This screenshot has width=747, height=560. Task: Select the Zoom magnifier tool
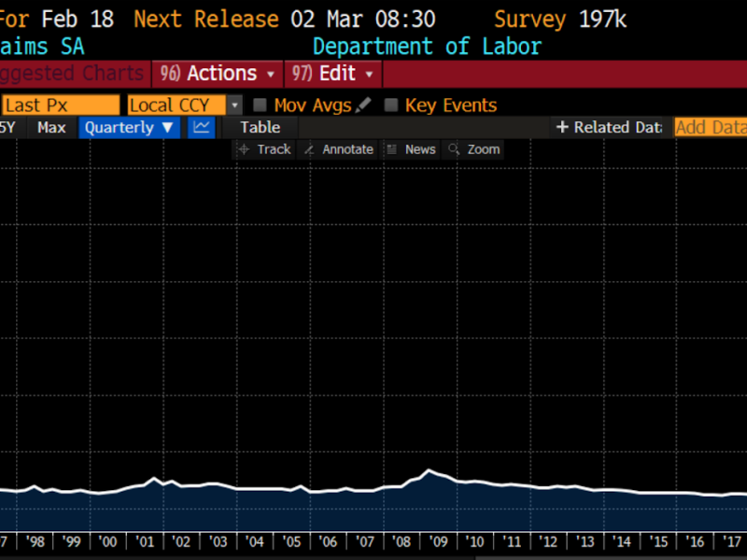coord(474,149)
